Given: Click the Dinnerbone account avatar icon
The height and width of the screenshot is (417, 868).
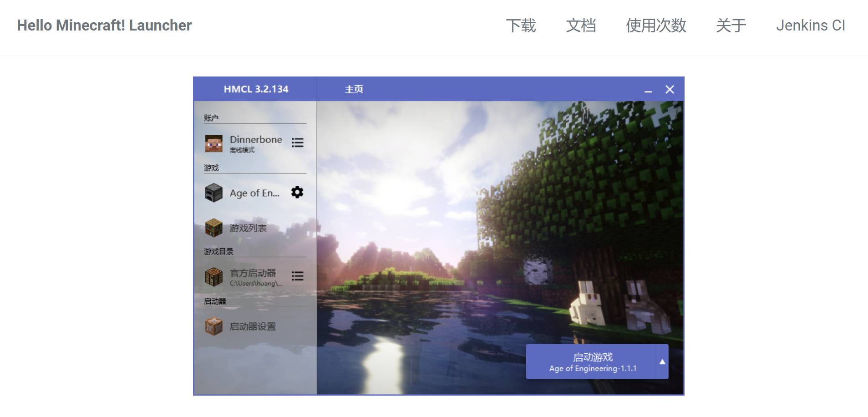Looking at the screenshot, I should 213,143.
